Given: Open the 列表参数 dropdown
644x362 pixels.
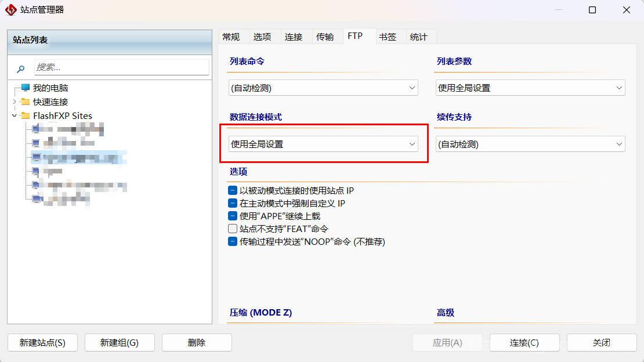Looking at the screenshot, I should [x=530, y=88].
